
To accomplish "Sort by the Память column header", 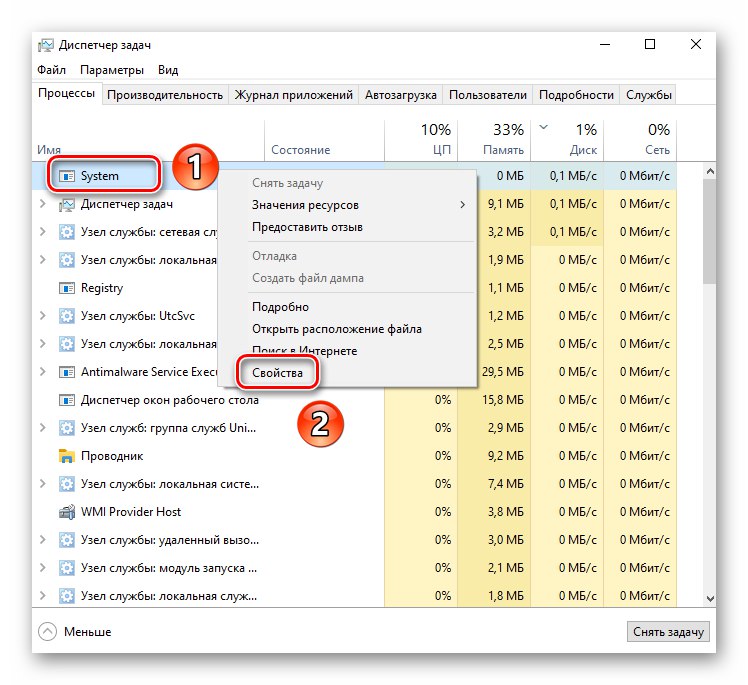I will click(x=494, y=140).
